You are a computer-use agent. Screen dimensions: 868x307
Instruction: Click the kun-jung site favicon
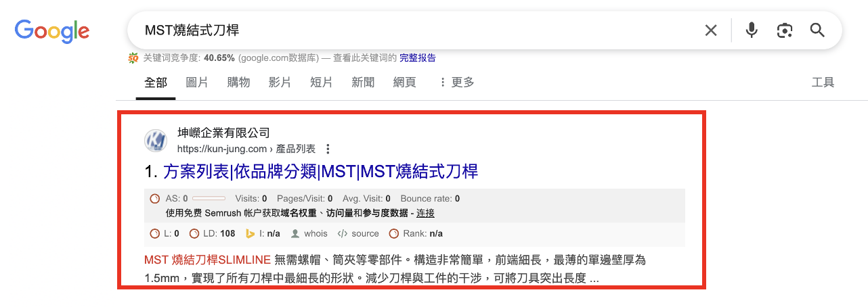(156, 141)
